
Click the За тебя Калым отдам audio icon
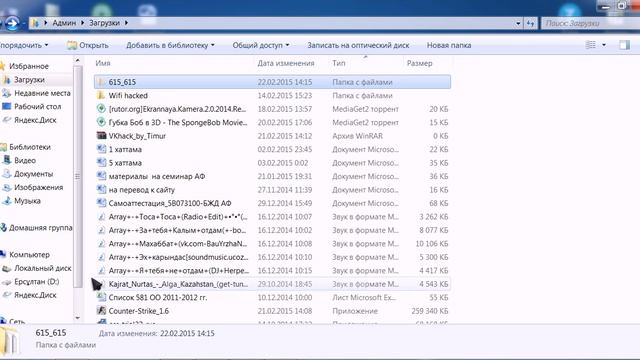[101, 230]
